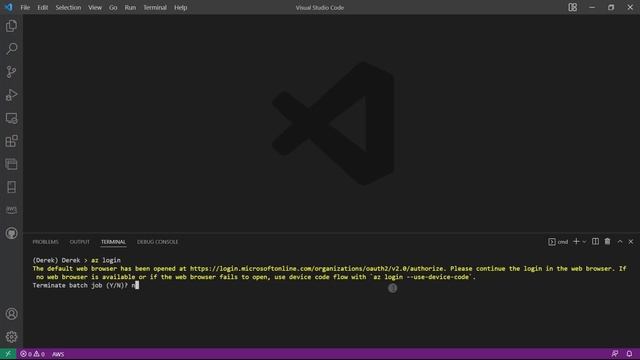Click the 'az login' command text
Image resolution: width=640 pixels, height=360 pixels.
(106, 260)
